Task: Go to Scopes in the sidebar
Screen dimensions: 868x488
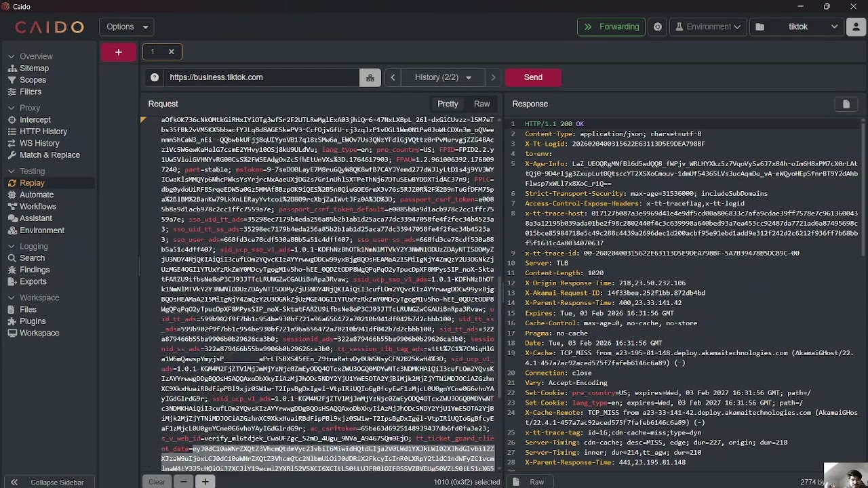Action: [x=33, y=80]
